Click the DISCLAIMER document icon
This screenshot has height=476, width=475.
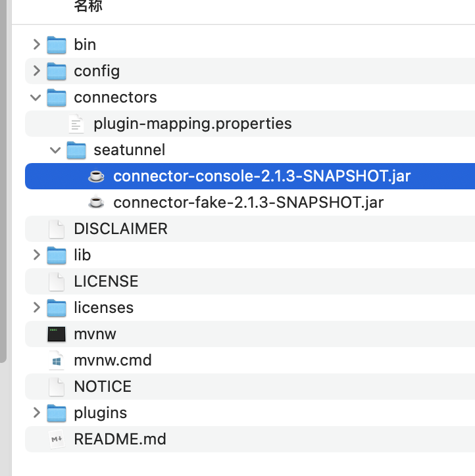[x=57, y=229]
